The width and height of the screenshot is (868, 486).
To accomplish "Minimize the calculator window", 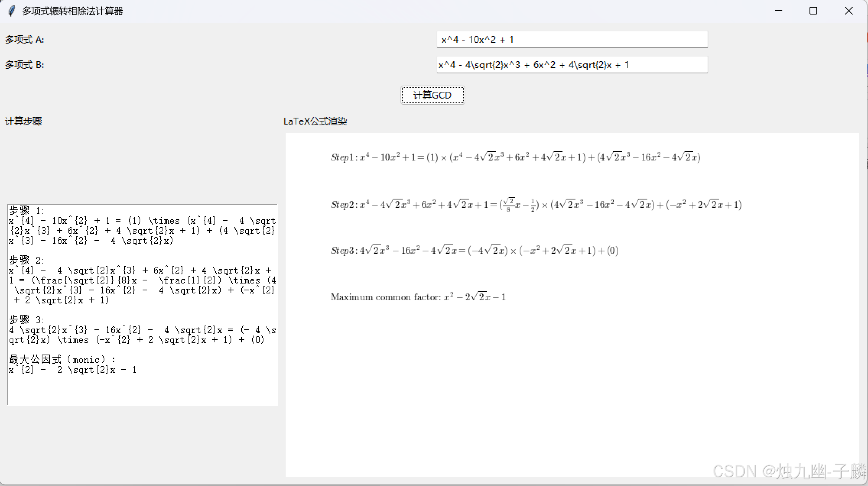I will point(778,11).
